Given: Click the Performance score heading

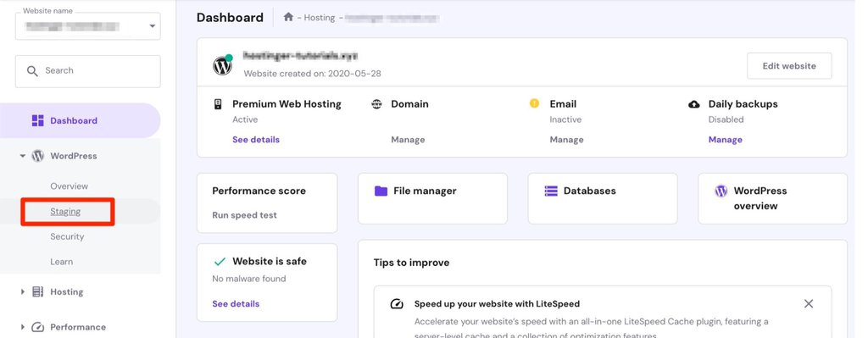Looking at the screenshot, I should (x=259, y=191).
